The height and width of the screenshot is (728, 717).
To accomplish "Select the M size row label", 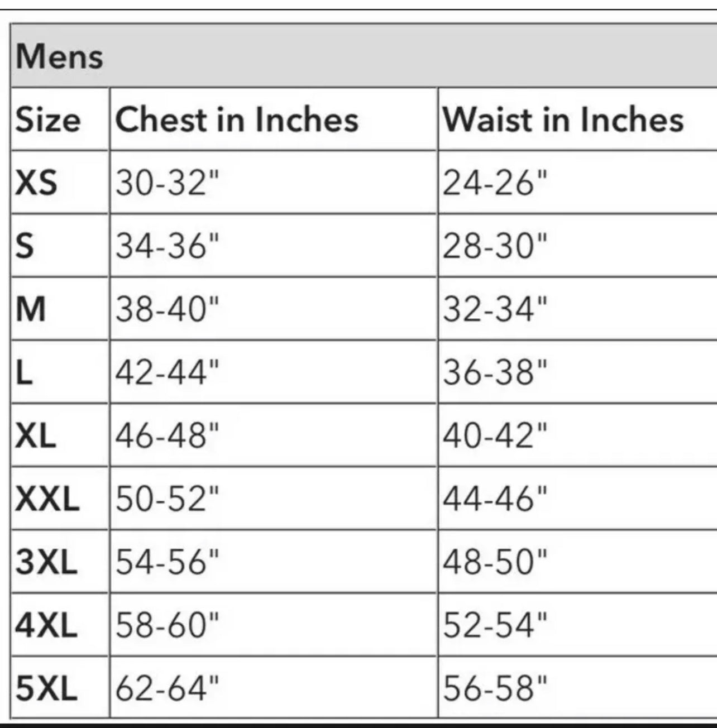I will point(31,309).
